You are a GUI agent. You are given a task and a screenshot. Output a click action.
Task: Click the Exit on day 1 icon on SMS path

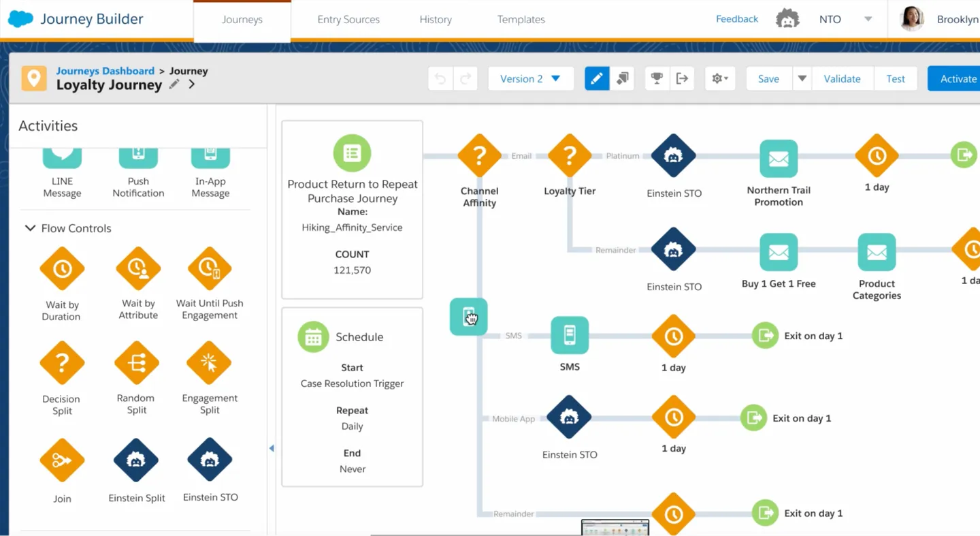[766, 335]
